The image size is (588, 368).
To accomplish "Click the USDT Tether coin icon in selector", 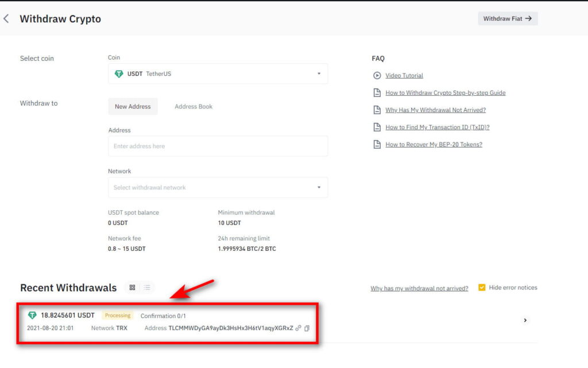I will point(119,74).
